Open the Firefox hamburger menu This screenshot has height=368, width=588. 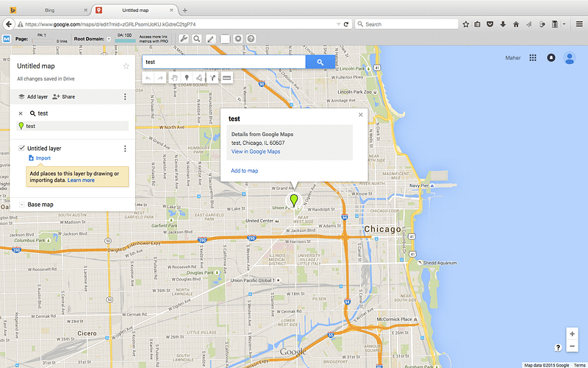579,24
